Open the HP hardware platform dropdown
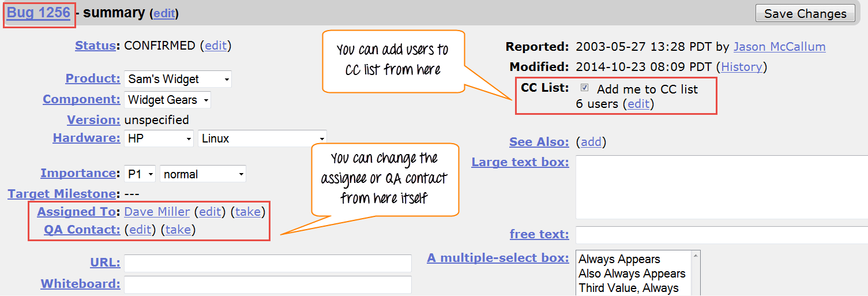Image resolution: width=868 pixels, height=296 pixels. click(x=159, y=138)
